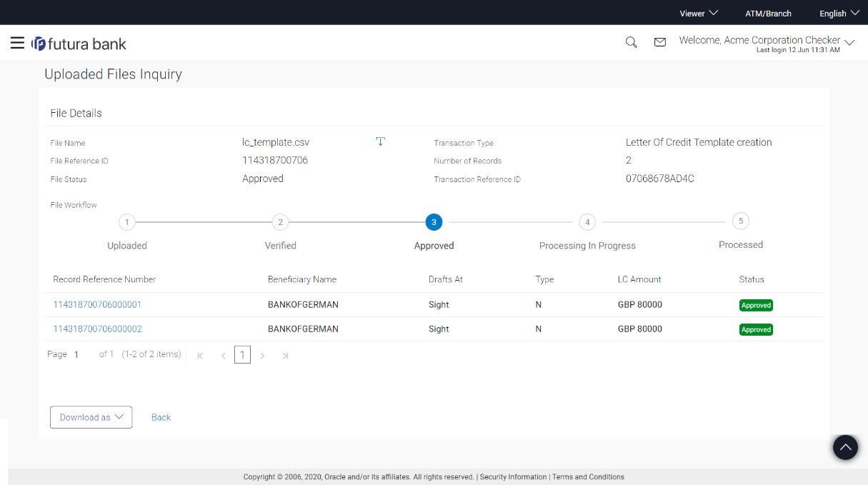Click the Drafts At column header
The image size is (868, 485).
click(x=446, y=279)
